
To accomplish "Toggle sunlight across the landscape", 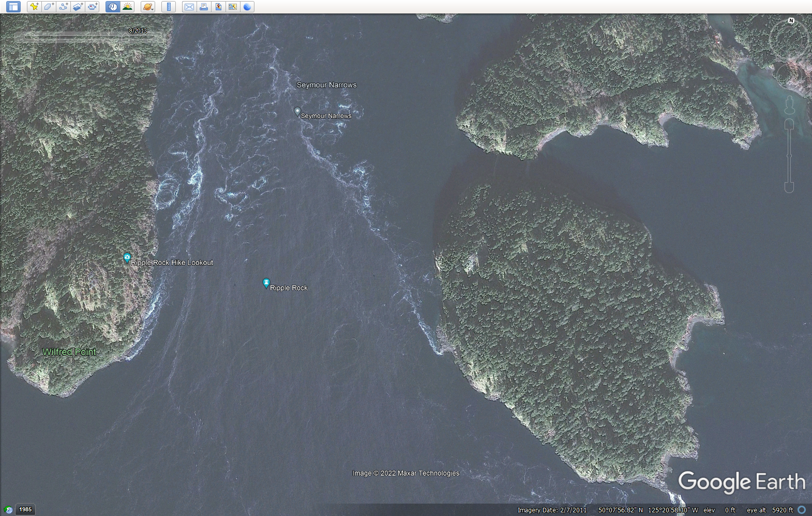I will [127, 7].
